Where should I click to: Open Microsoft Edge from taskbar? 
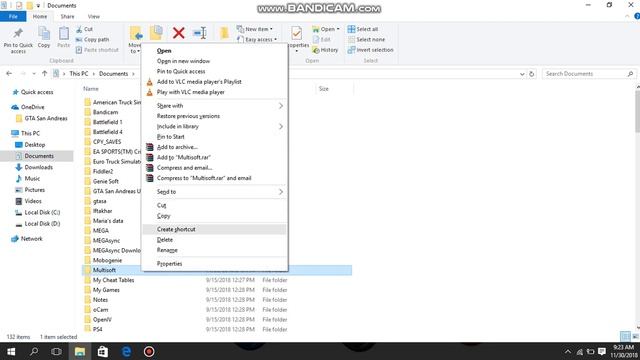coord(126,351)
